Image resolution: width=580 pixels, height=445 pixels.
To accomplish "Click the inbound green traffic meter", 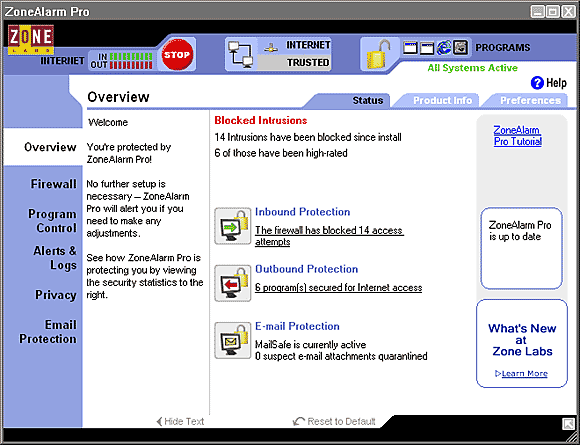I will click(131, 56).
